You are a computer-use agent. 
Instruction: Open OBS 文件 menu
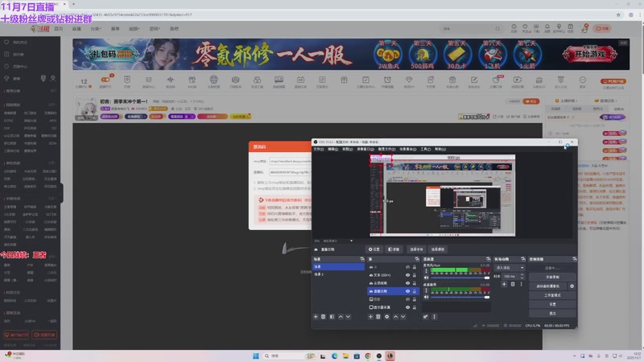pyautogui.click(x=318, y=149)
